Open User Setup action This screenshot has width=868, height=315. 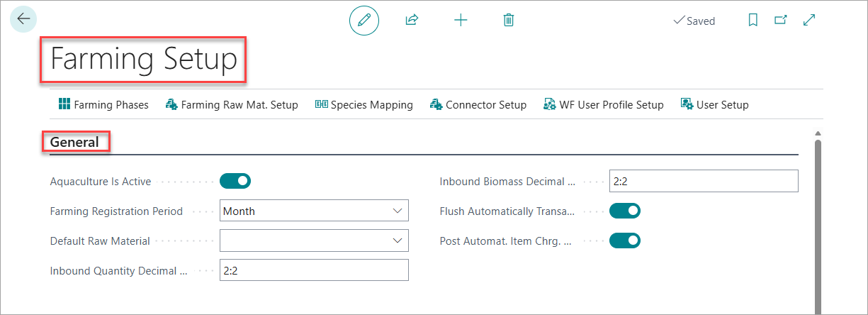pos(714,104)
